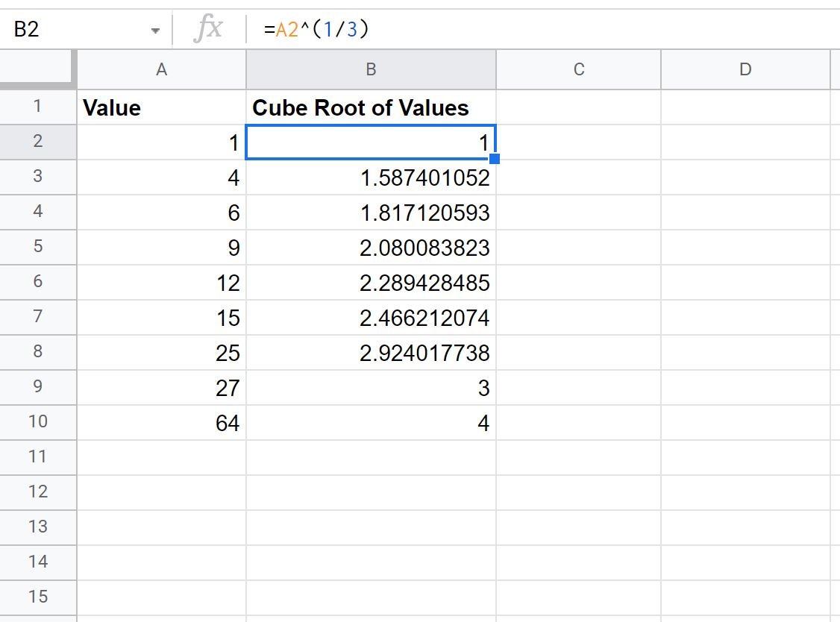Select column A header
840x622 pixels.
(161, 69)
